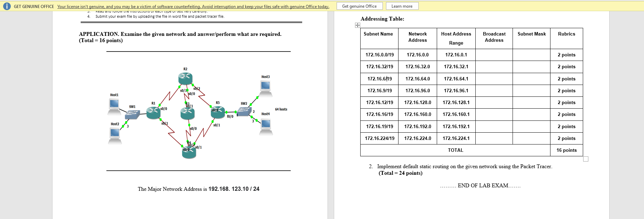Click the Host Address Range column header
Image resolution: width=644 pixels, height=219 pixels.
456,39
